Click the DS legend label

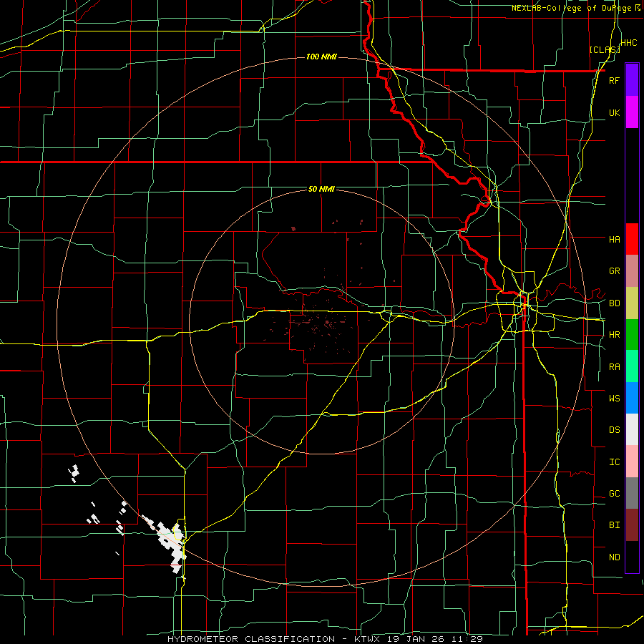pos(614,429)
